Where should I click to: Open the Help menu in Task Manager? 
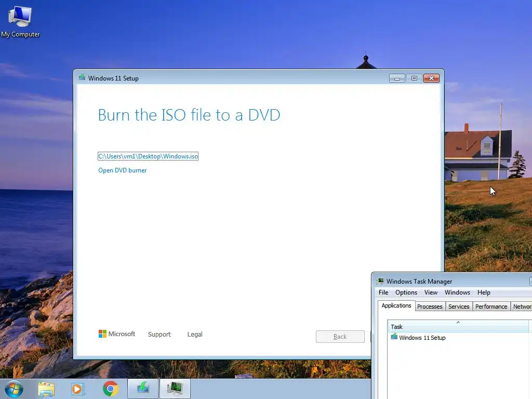tap(484, 292)
